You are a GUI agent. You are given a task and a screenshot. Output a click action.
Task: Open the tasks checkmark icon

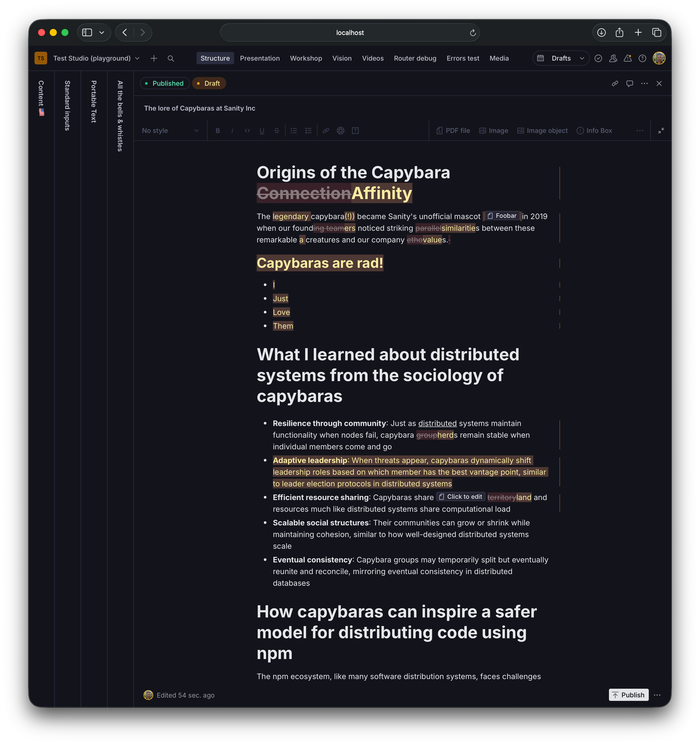pos(598,58)
